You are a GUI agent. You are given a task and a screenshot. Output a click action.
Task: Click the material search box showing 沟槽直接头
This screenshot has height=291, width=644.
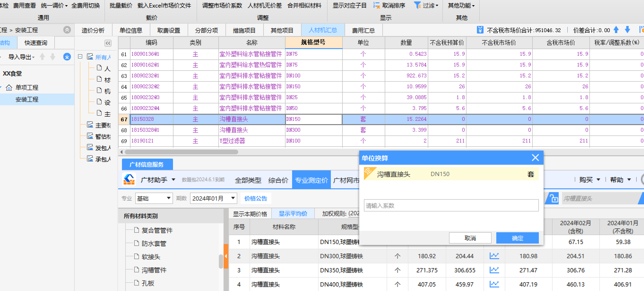tap(600, 198)
